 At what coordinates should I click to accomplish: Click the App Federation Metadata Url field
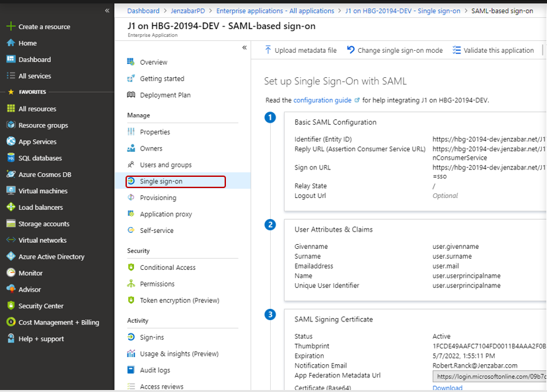click(489, 376)
